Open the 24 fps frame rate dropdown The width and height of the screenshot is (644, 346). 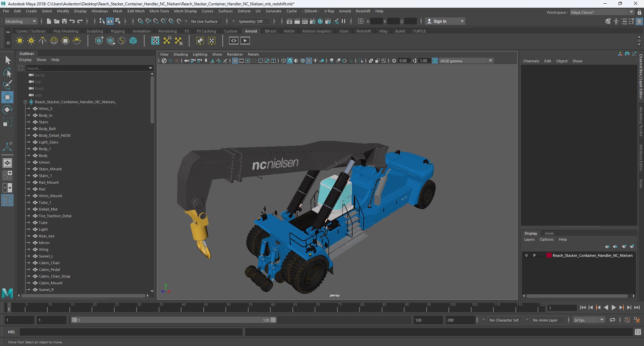pyautogui.click(x=589, y=320)
